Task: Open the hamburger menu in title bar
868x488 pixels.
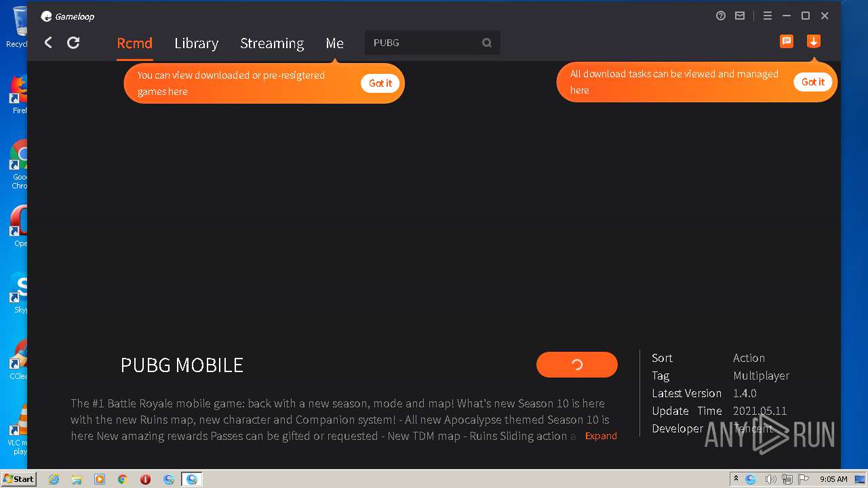Action: pos(768,16)
